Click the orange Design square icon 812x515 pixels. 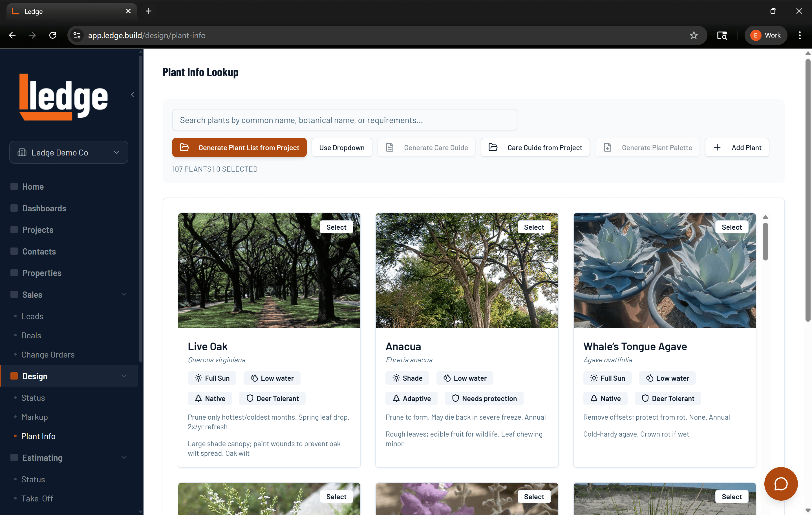(14, 376)
